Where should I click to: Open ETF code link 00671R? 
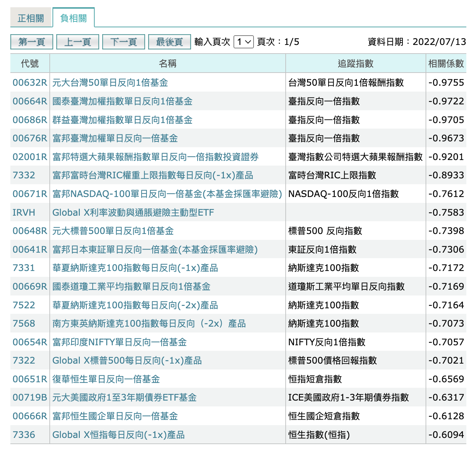coord(30,194)
